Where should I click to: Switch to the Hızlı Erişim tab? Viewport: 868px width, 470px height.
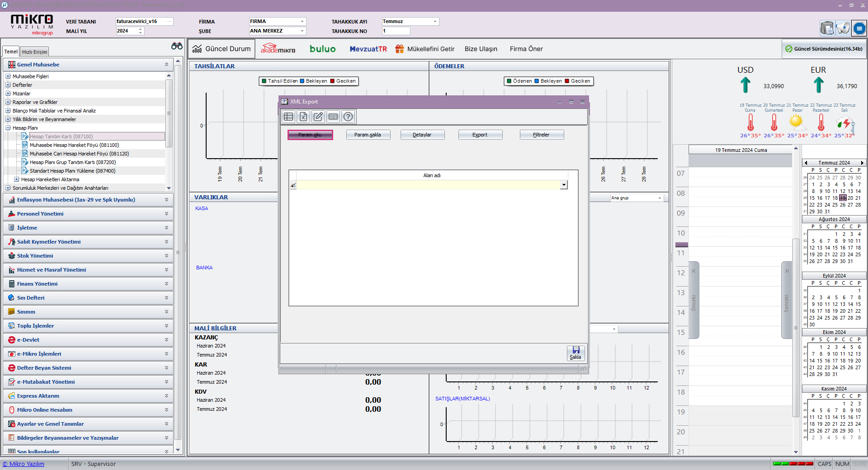pyautogui.click(x=34, y=52)
